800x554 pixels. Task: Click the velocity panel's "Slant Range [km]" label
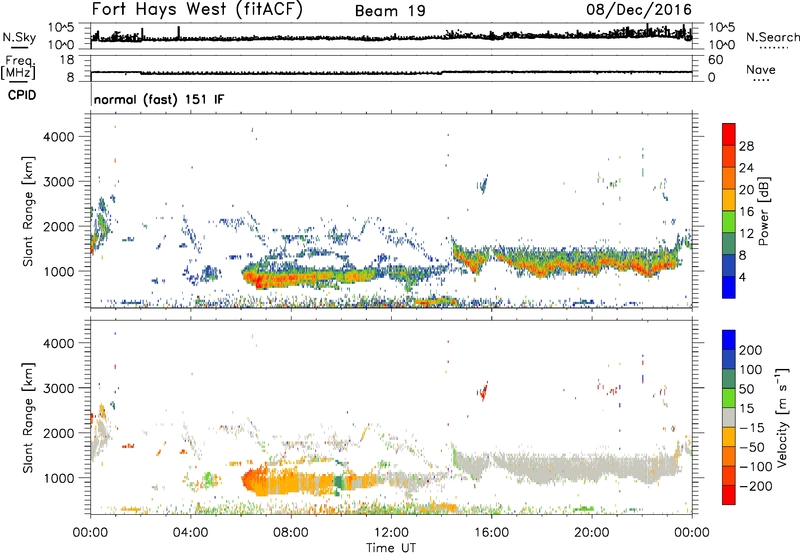(28, 417)
